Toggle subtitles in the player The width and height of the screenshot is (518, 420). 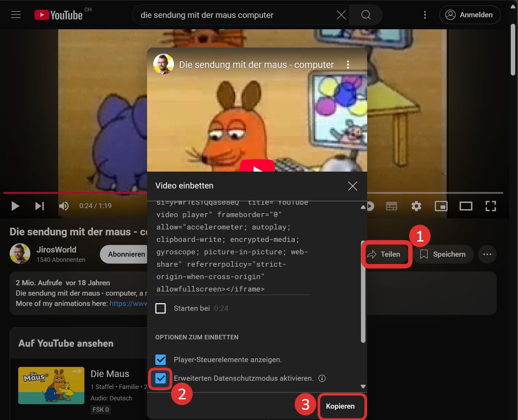coord(392,206)
